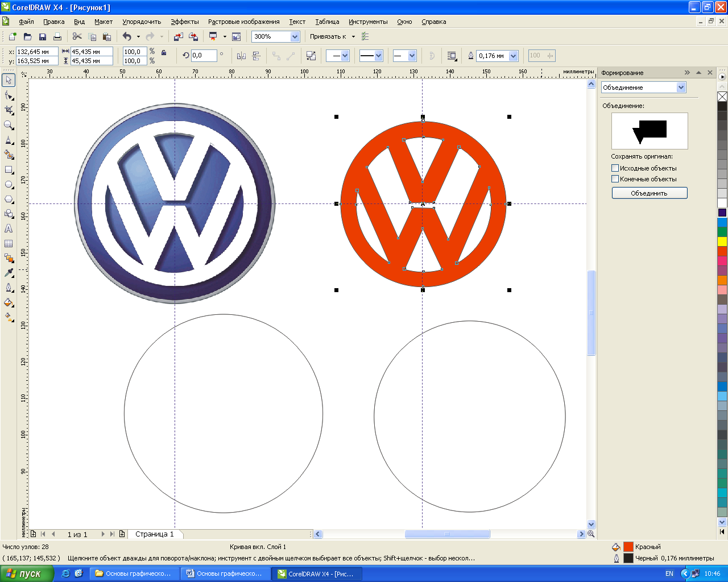Click the "Объединить" button

[x=650, y=193]
